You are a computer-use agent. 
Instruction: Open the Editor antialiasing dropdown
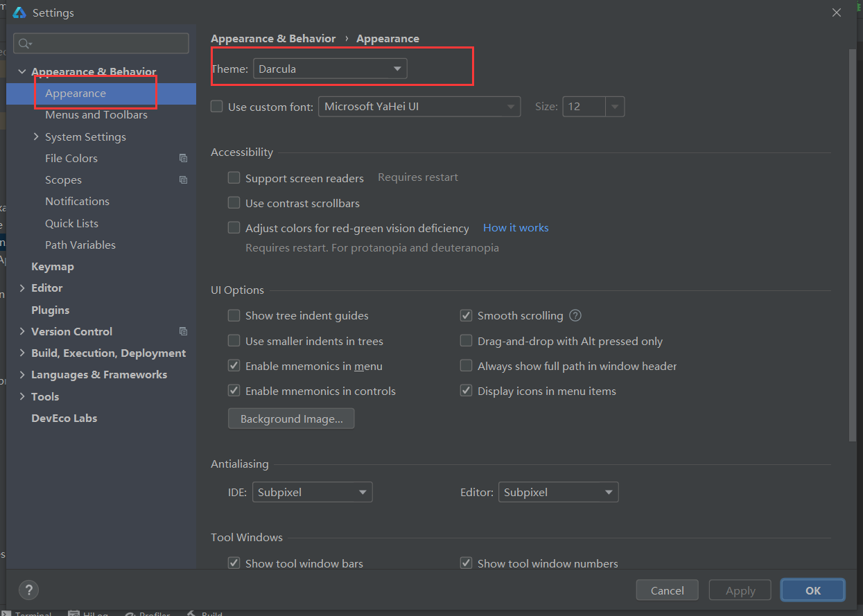(558, 492)
